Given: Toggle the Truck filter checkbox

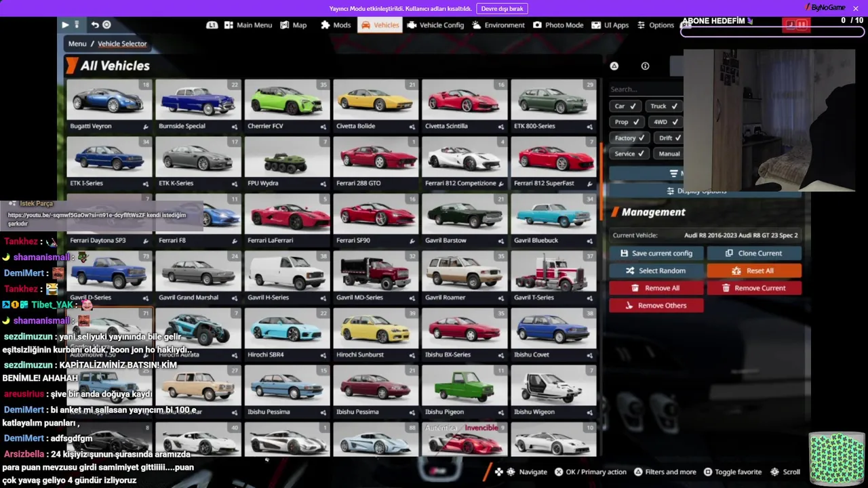Looking at the screenshot, I should (x=664, y=106).
